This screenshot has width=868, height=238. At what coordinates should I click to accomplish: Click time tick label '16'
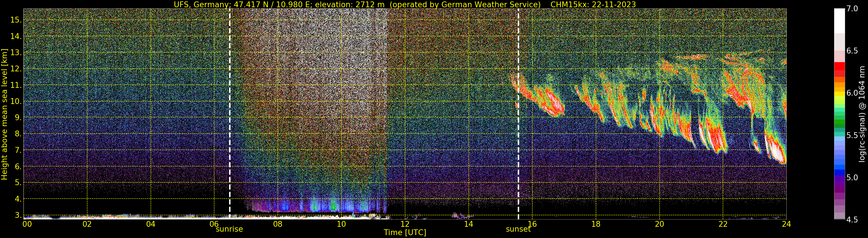[532, 224]
